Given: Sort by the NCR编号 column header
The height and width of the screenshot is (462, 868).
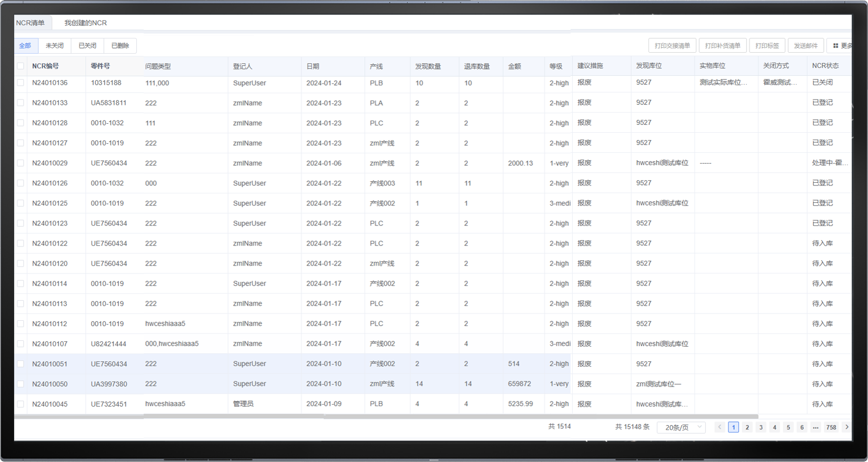Looking at the screenshot, I should click(x=45, y=66).
